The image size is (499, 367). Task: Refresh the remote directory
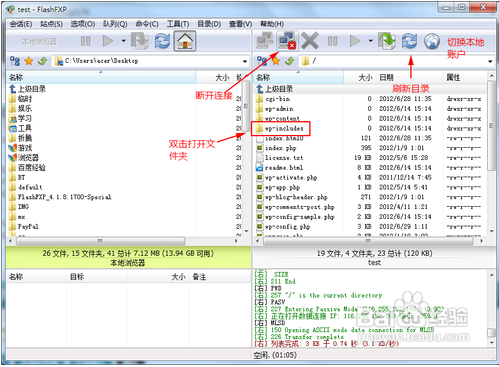409,41
